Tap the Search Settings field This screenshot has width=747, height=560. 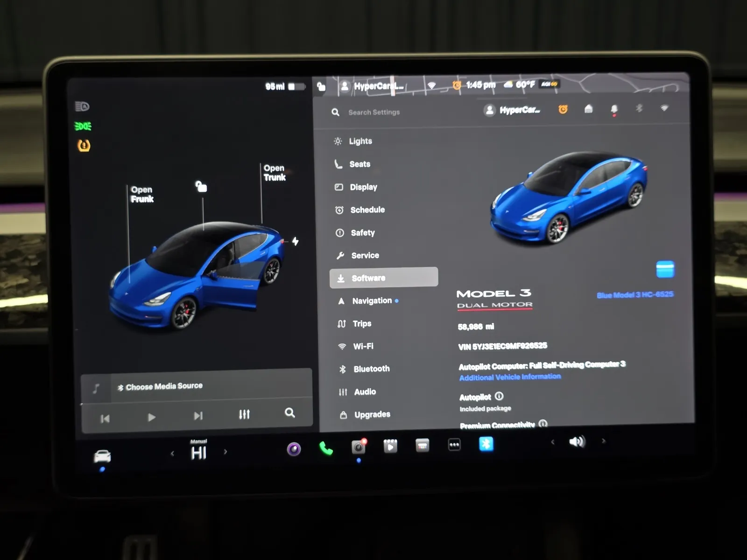tap(374, 112)
